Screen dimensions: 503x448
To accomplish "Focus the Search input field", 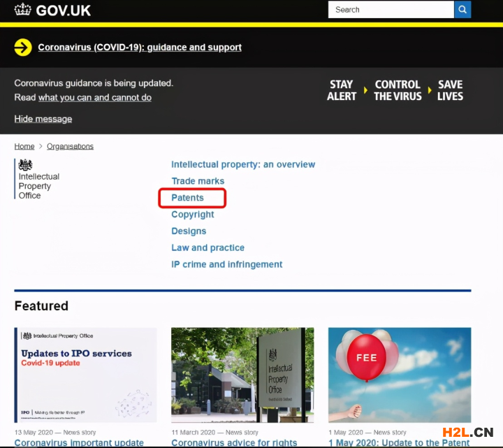I will (391, 10).
